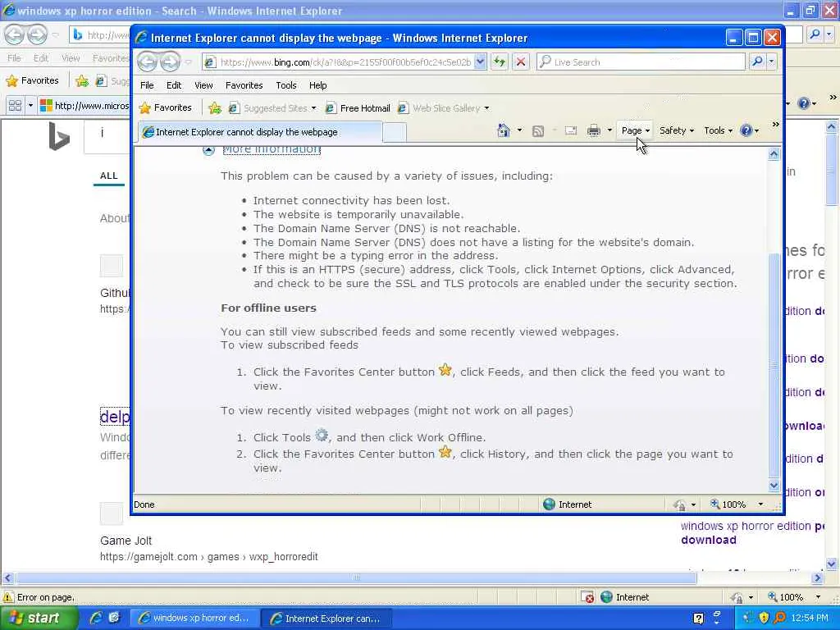Click the 'windows xp horror edition' download suggestion link
The height and width of the screenshot is (630, 840).
pos(752,532)
